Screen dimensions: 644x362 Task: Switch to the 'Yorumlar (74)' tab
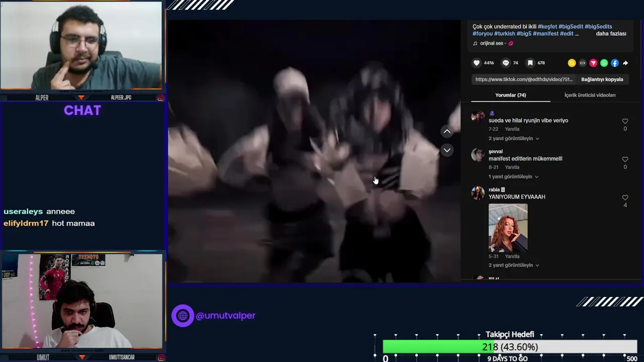point(511,95)
